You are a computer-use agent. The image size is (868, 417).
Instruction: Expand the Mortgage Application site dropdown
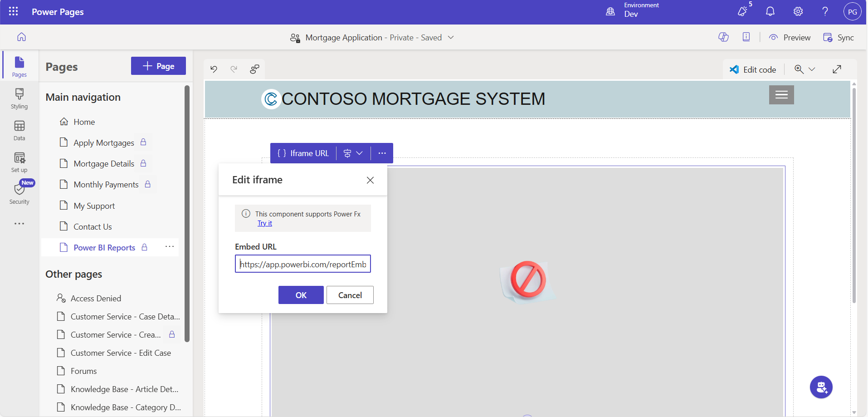451,38
